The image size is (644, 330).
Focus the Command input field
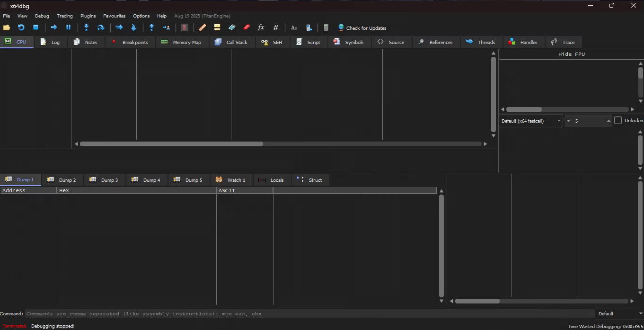pos(309,313)
